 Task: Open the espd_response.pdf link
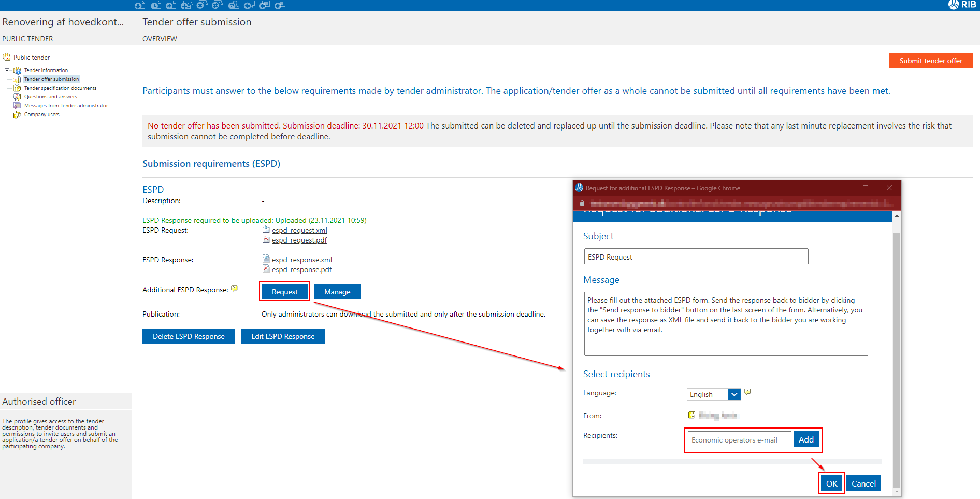(301, 269)
